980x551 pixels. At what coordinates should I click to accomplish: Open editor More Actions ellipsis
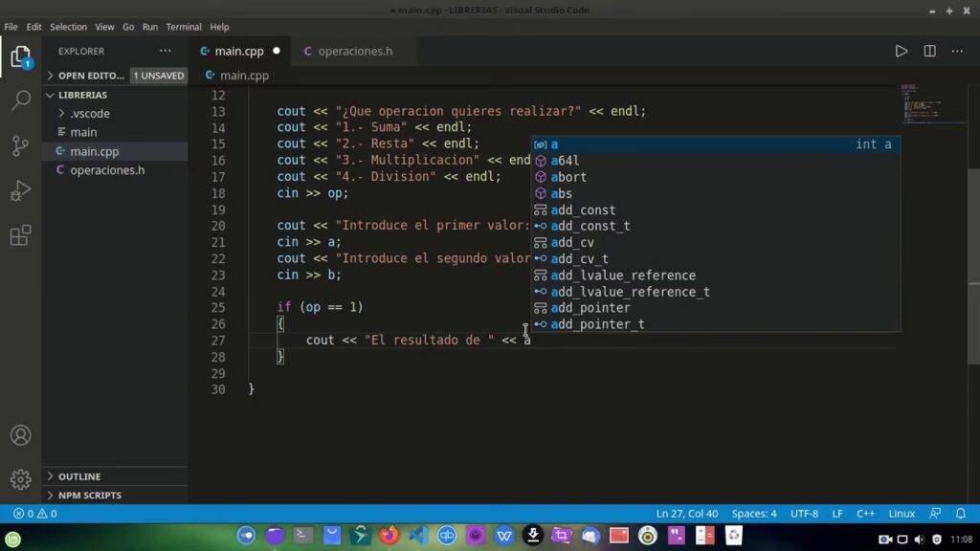tap(957, 52)
